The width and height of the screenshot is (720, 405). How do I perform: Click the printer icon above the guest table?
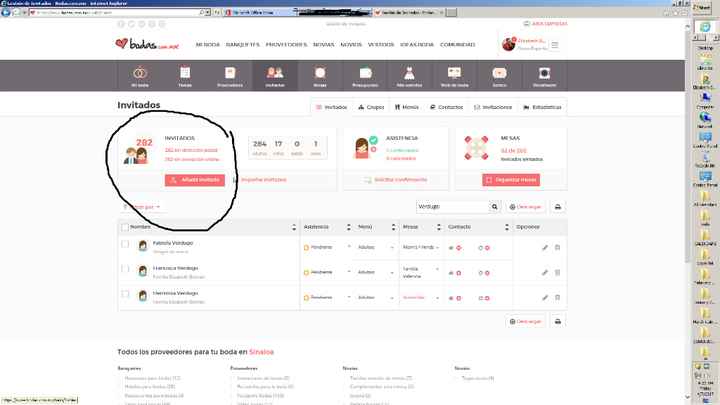(558, 207)
